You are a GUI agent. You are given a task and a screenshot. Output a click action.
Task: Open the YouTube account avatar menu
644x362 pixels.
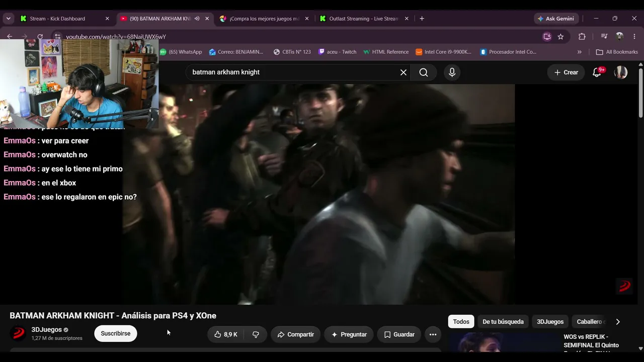coord(621,72)
